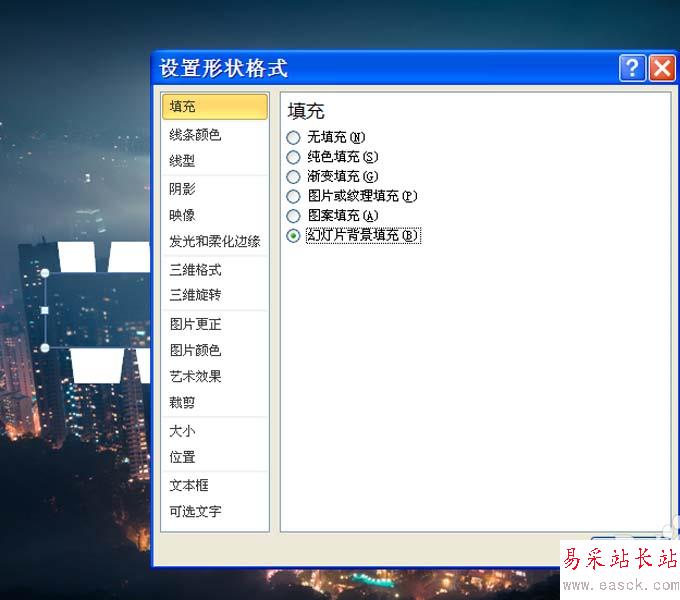Enable 渐变填充 radio option

(x=293, y=177)
